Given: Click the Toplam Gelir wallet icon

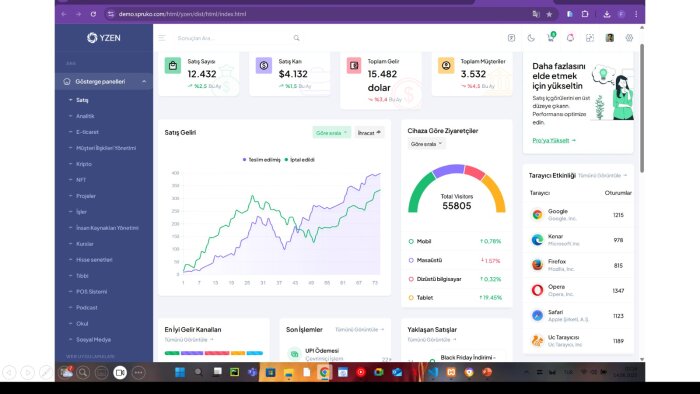Looking at the screenshot, I should pos(354,66).
